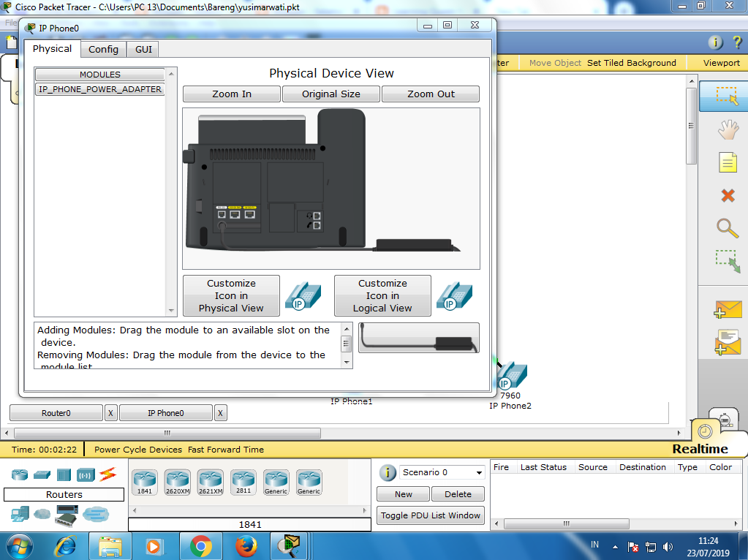Open Google Chrome from taskbar
The image size is (748, 560).
coord(201,547)
